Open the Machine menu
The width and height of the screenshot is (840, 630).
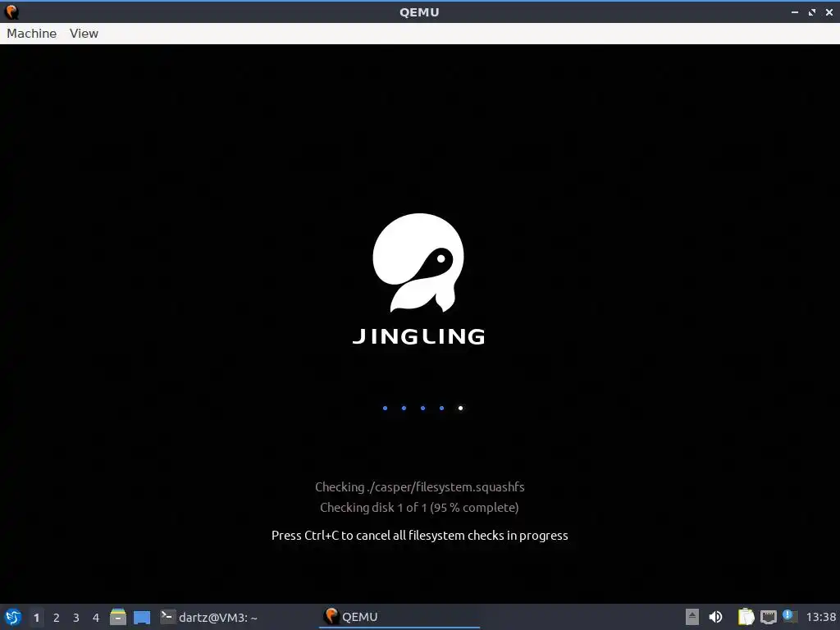point(32,33)
